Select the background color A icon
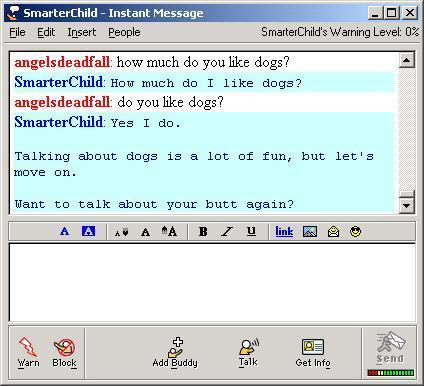This screenshot has width=424, height=386. 88,231
